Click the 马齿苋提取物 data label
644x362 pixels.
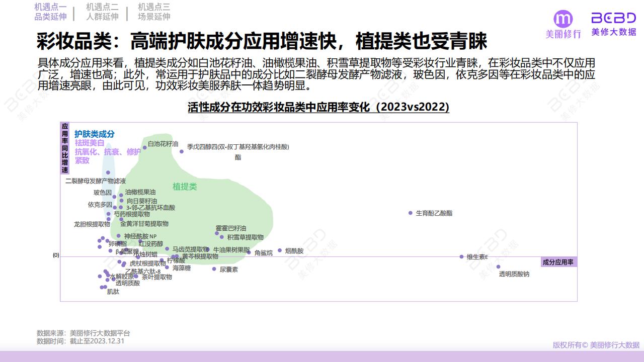(191, 249)
